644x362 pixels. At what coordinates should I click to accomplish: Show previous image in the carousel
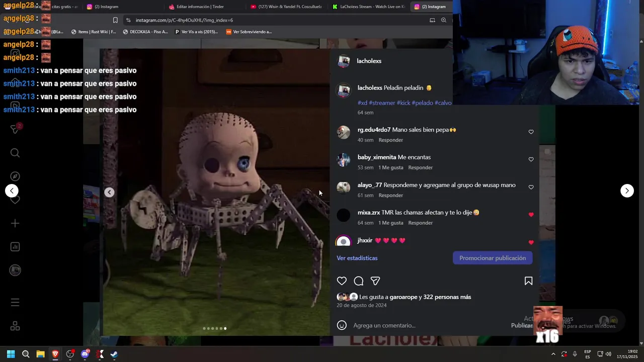click(x=109, y=192)
